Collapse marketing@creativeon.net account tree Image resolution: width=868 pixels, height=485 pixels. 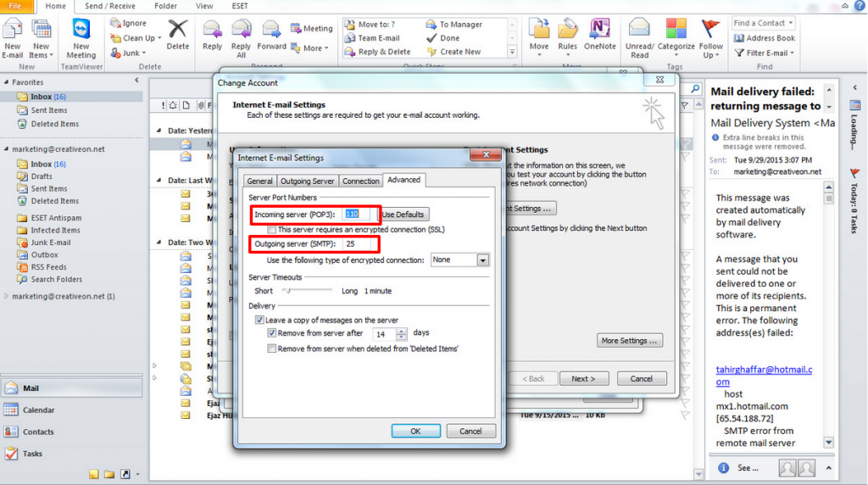tap(7, 149)
